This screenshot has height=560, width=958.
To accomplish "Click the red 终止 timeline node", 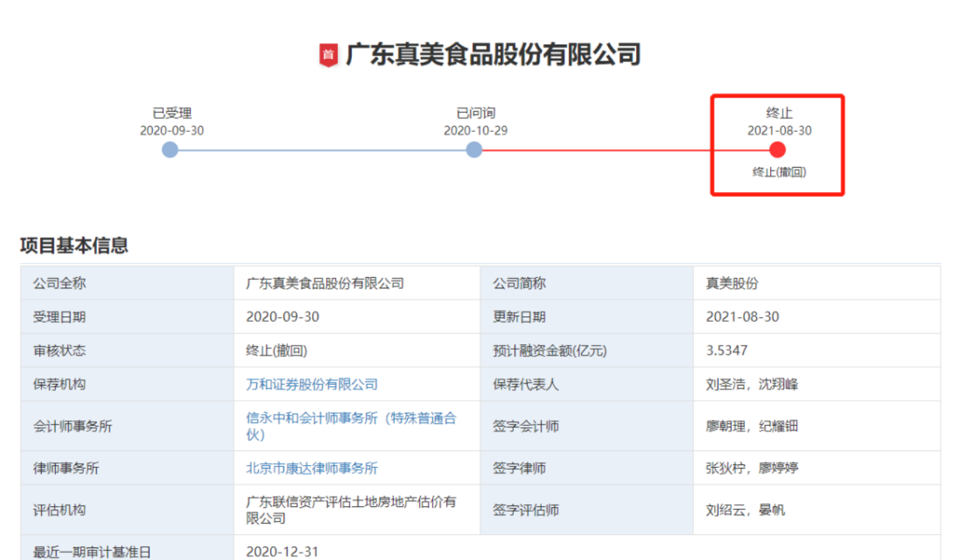I will click(777, 150).
